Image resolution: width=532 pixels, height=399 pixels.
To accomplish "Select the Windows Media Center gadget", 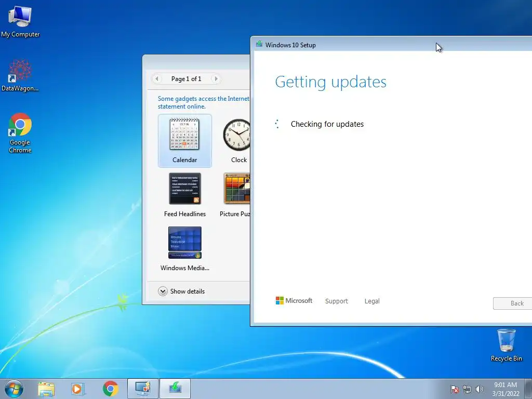I will [x=184, y=249].
